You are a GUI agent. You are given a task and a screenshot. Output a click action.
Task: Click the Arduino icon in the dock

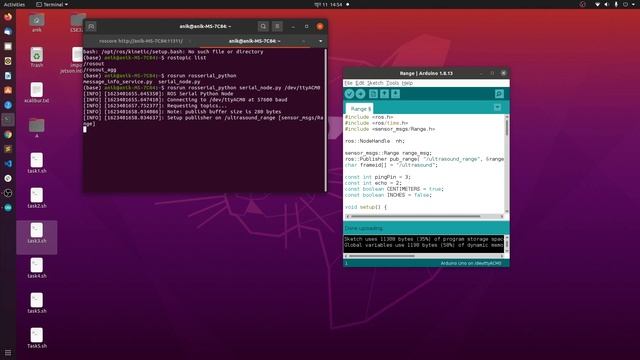point(8,208)
